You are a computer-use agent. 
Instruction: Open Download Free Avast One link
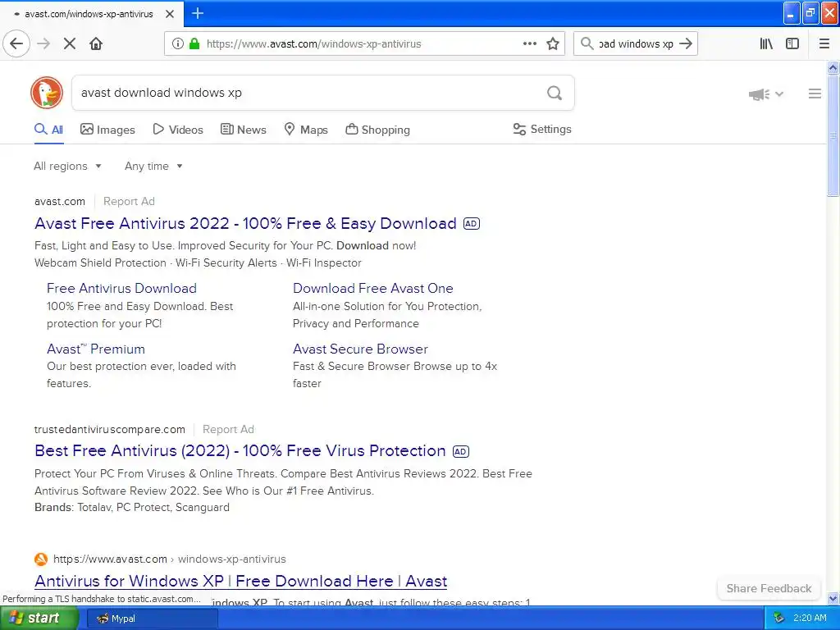point(373,288)
